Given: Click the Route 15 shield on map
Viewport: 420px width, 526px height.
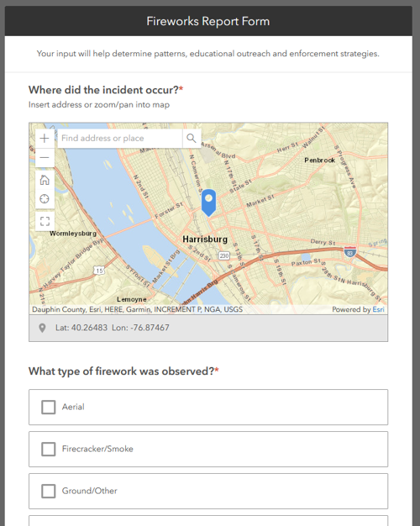Looking at the screenshot, I should 99,271.
